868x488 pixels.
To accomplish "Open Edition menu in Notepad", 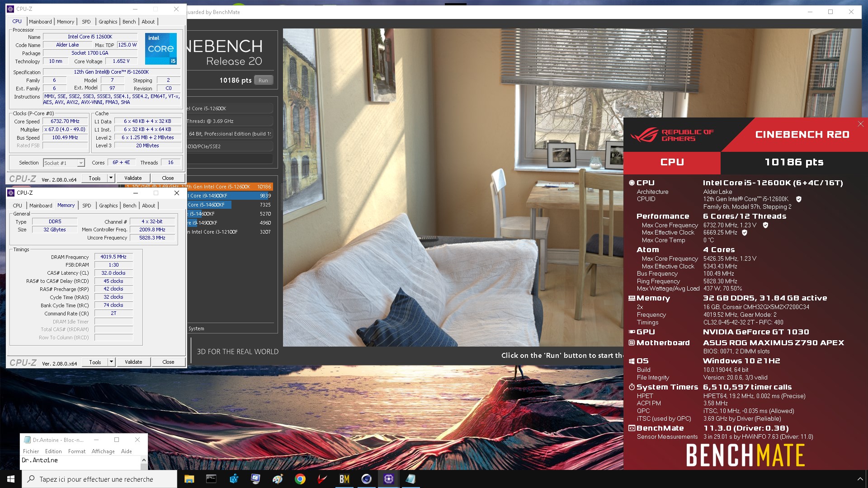I will pyautogui.click(x=53, y=451).
